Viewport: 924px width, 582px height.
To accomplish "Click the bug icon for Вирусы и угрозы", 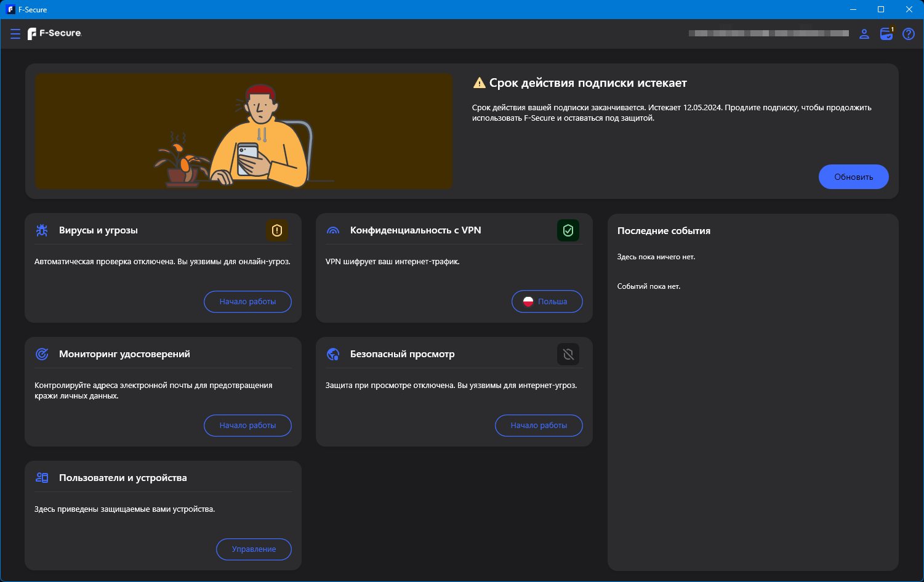I will pyautogui.click(x=42, y=230).
